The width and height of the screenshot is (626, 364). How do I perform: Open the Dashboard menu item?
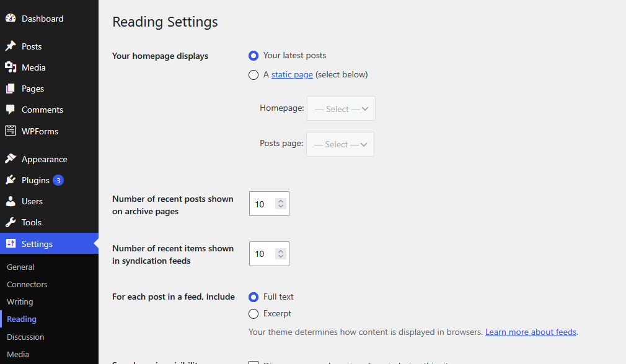click(x=49, y=19)
